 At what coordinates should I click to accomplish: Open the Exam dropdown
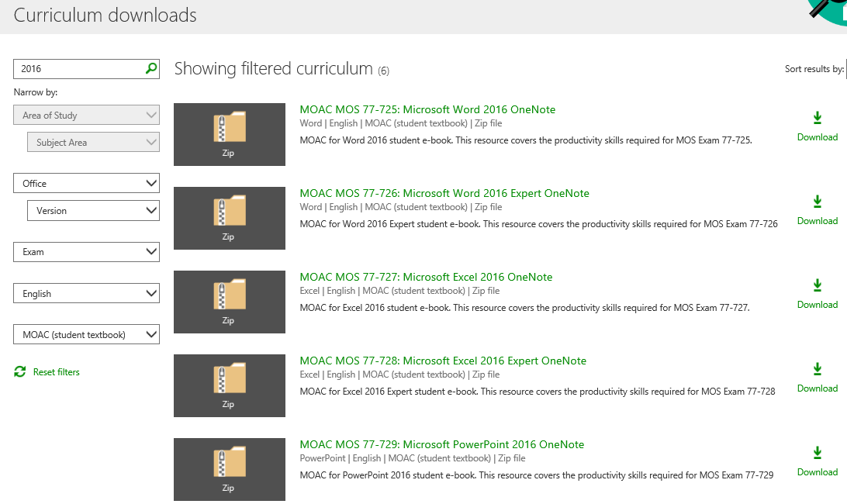point(86,252)
